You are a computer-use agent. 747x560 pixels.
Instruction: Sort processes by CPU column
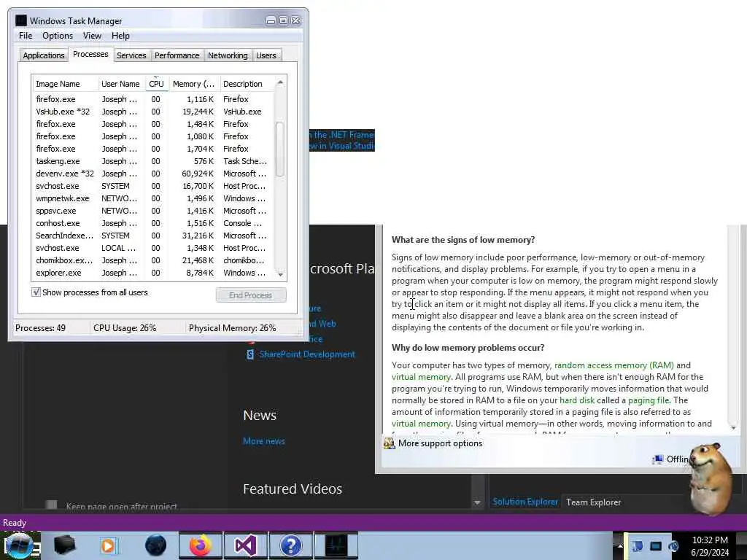[x=156, y=84]
